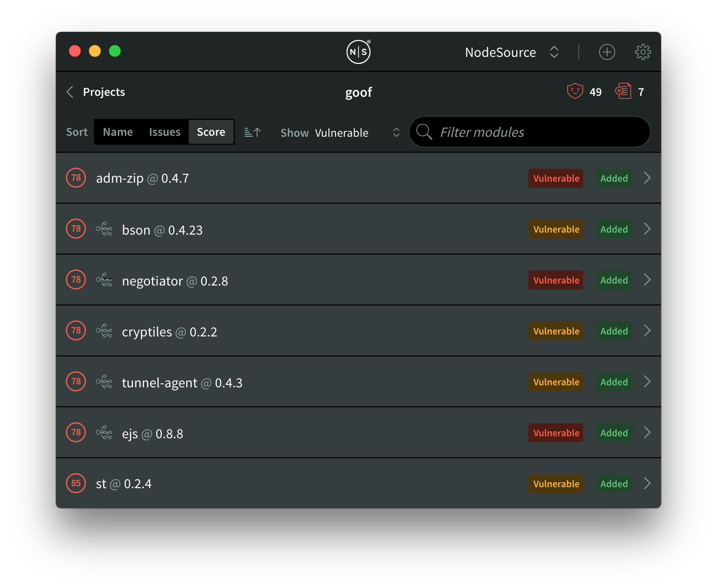Sort modules by Score

point(211,132)
